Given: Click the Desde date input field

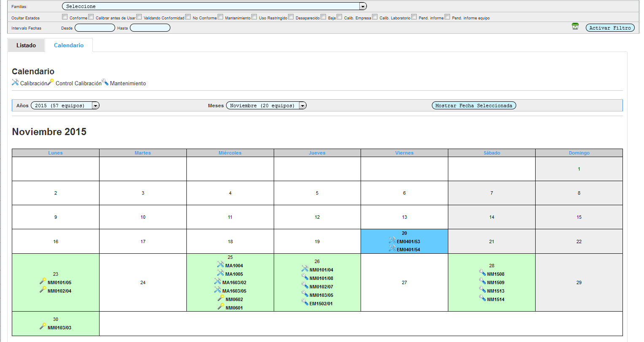Looking at the screenshot, I should click(95, 28).
